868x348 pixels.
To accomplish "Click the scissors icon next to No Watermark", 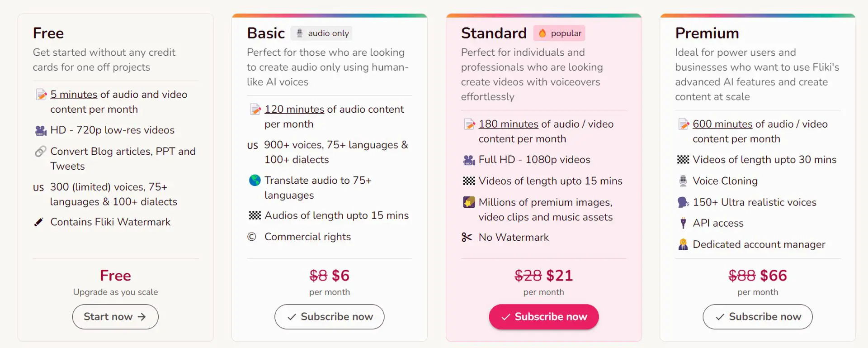I will click(x=467, y=237).
